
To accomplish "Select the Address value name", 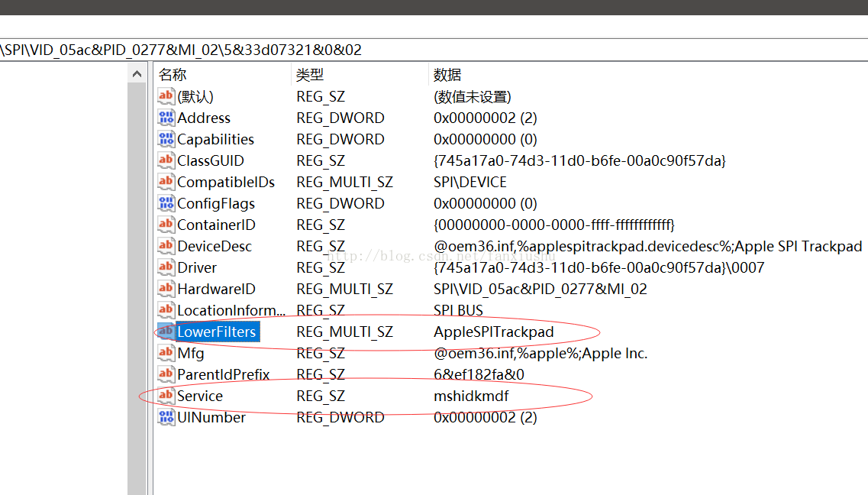I will (x=204, y=118).
